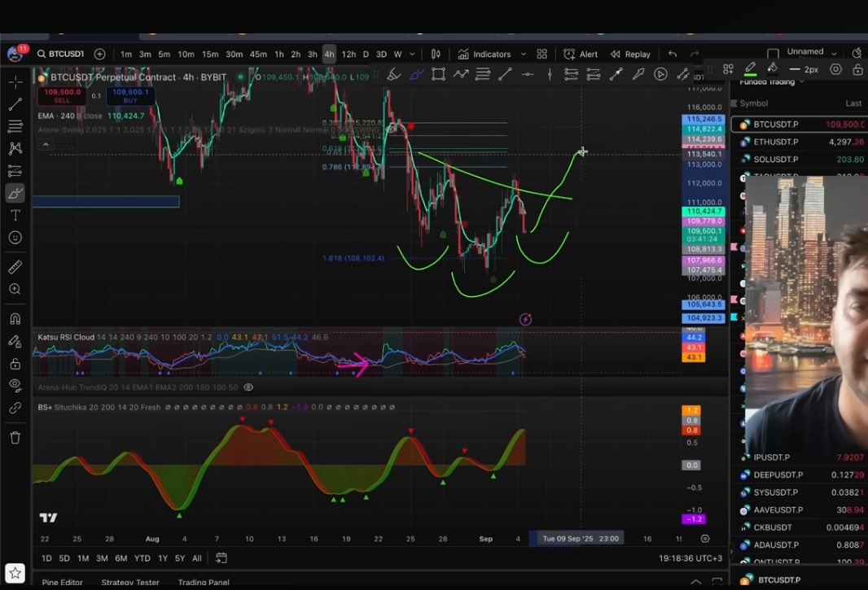Change the drawing fill color bucket swatch
This screenshot has height=590, width=868.
click(772, 69)
